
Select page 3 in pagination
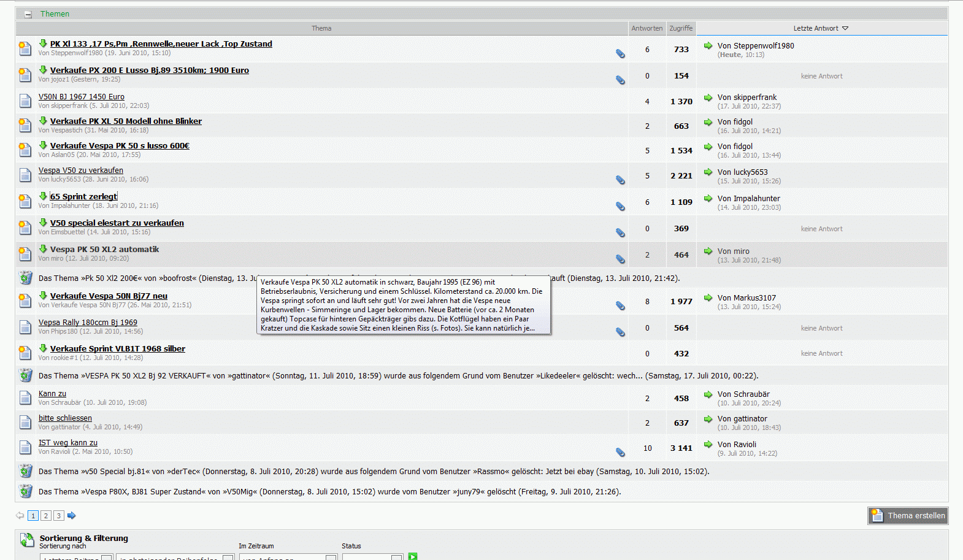click(59, 516)
